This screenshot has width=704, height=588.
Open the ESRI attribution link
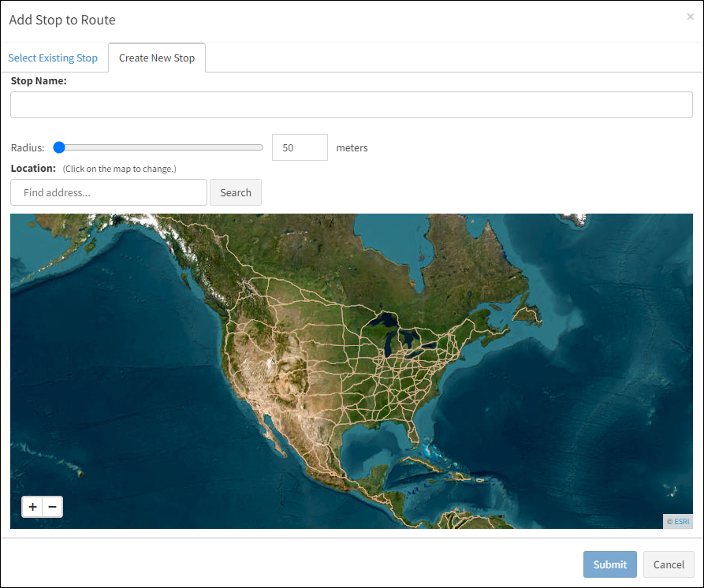tap(681, 522)
